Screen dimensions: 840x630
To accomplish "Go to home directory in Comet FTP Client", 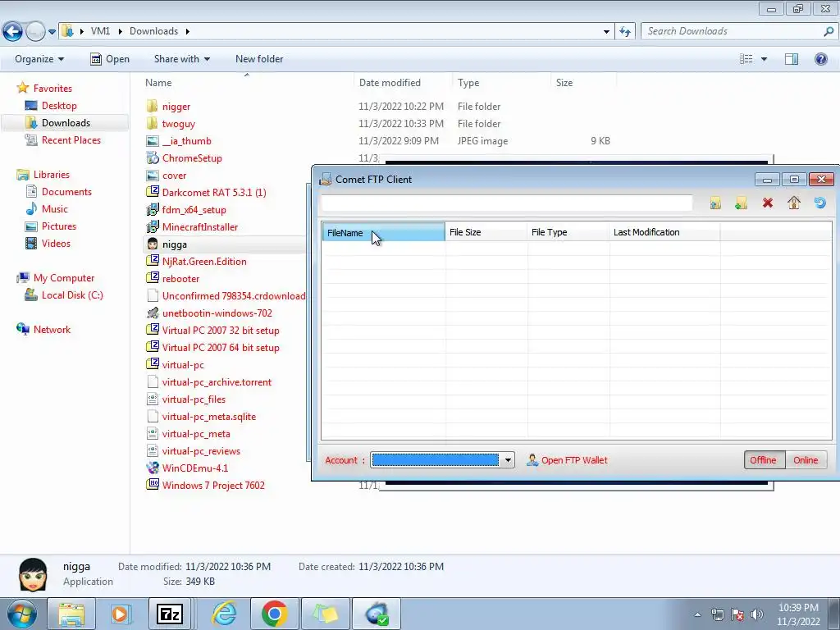I will (x=794, y=203).
